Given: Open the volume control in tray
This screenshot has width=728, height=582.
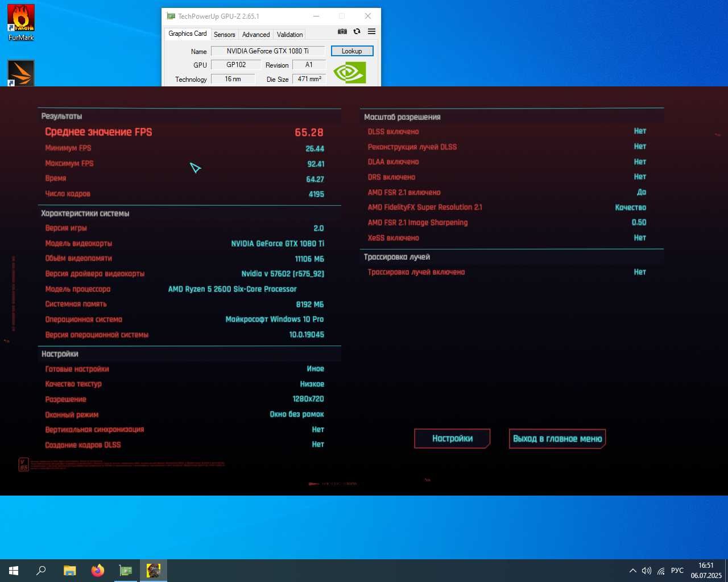Looking at the screenshot, I should (x=647, y=571).
